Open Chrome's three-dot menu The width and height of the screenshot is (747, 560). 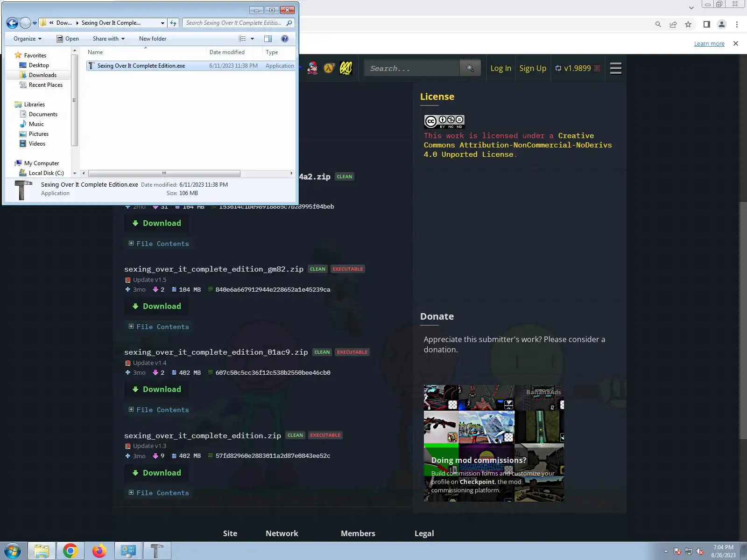pos(737,24)
